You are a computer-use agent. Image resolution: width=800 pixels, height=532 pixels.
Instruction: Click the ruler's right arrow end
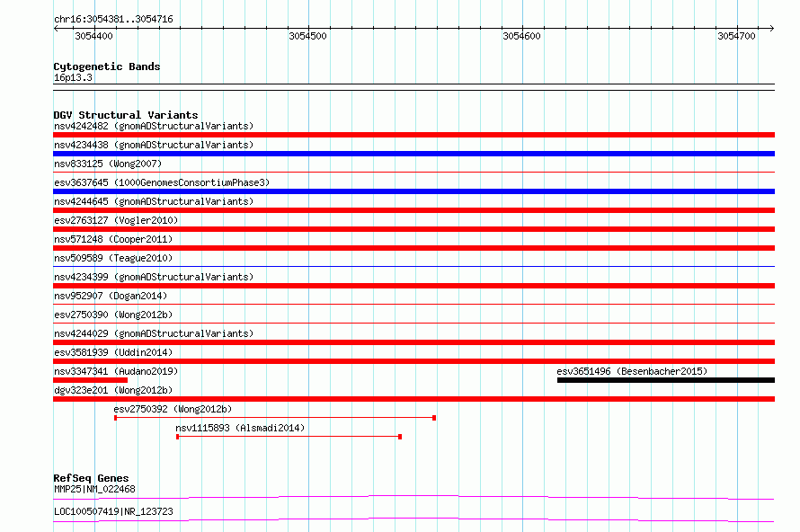772,28
